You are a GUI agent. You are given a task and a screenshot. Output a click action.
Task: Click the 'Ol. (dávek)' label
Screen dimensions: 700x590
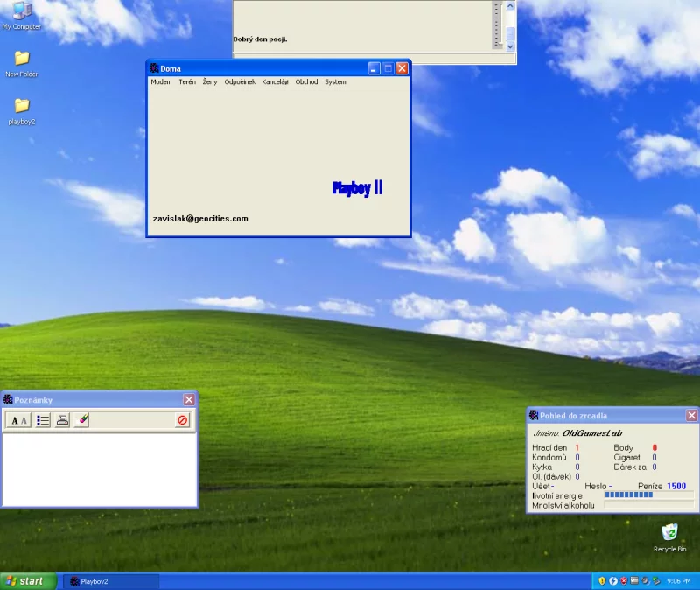[551, 476]
